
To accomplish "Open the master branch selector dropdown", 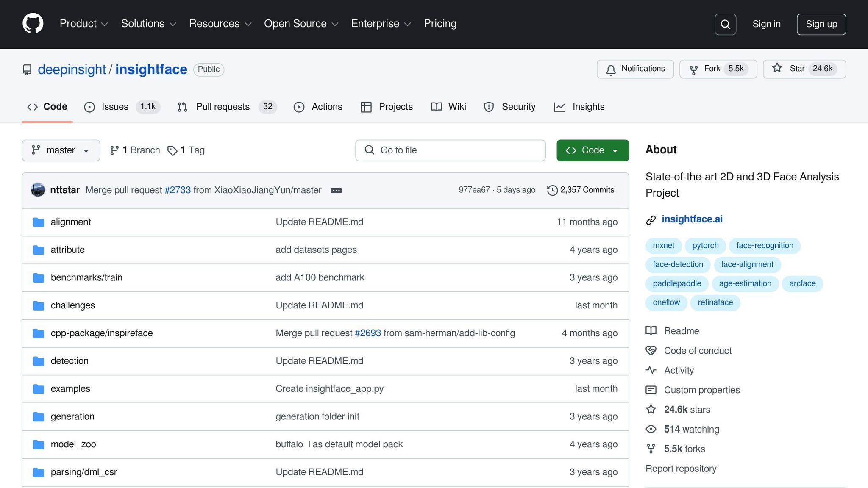I will (x=61, y=150).
